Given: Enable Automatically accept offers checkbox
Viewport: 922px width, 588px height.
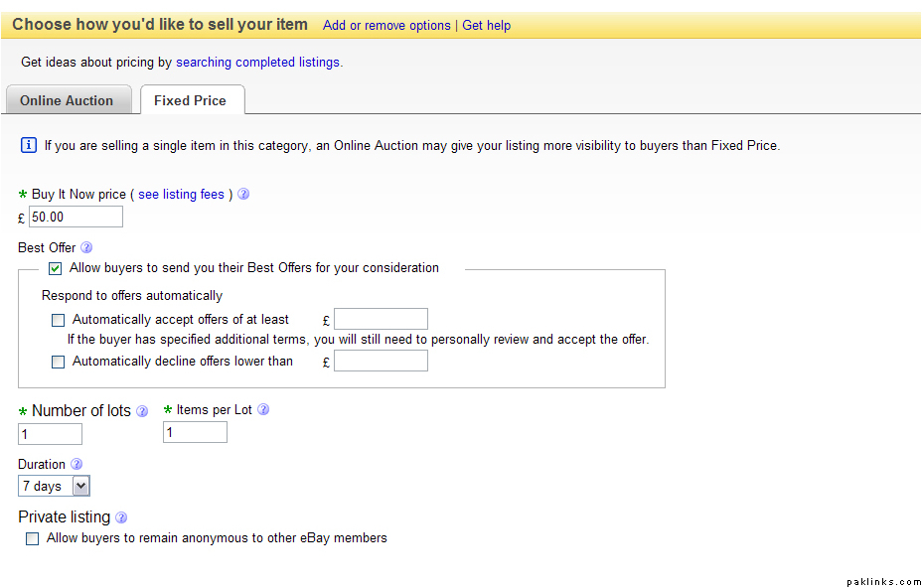Looking at the screenshot, I should click(x=59, y=320).
